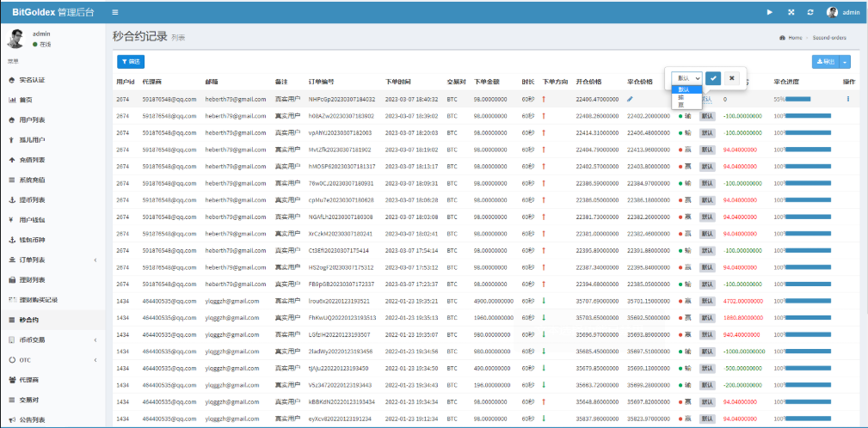Screen dimensions: 868x428
Task: Open the admin avatar menu in top bar
Action: (x=843, y=12)
